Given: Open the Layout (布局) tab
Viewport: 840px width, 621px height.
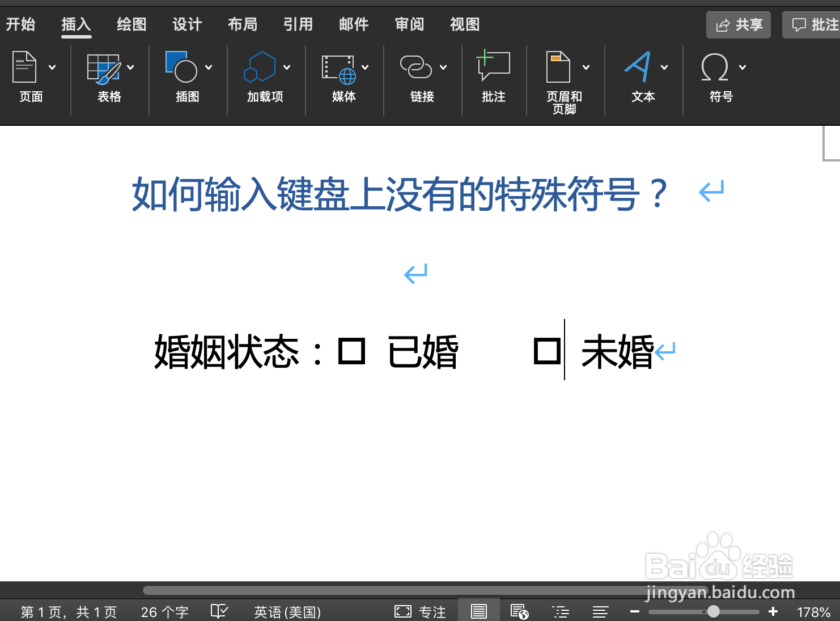Looking at the screenshot, I should 243,24.
